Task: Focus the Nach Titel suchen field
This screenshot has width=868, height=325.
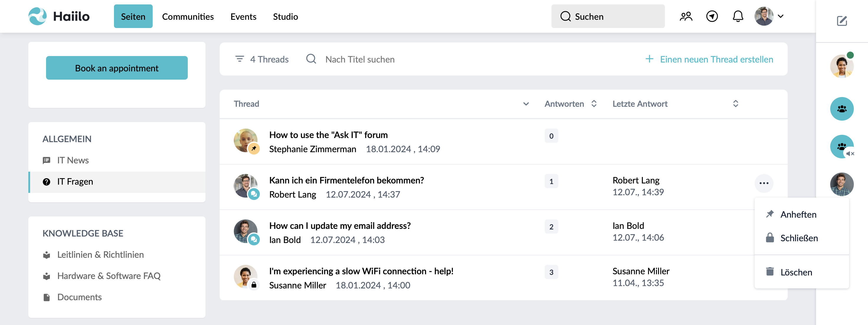Action: click(360, 59)
